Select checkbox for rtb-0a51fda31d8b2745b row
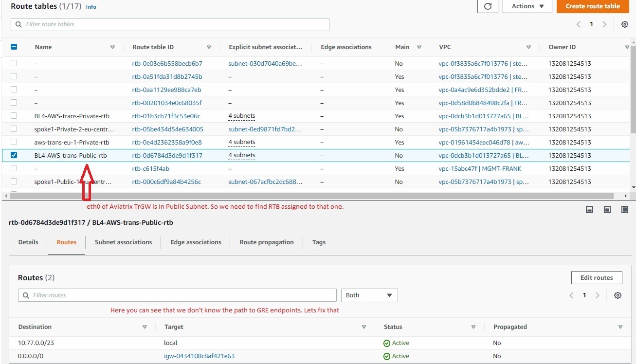The width and height of the screenshot is (636, 364). (14, 76)
